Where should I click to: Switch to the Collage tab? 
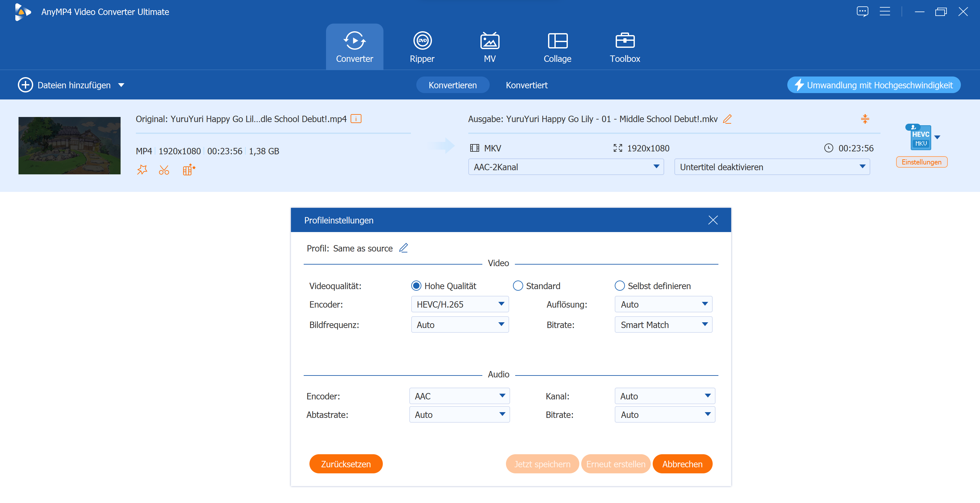(557, 47)
